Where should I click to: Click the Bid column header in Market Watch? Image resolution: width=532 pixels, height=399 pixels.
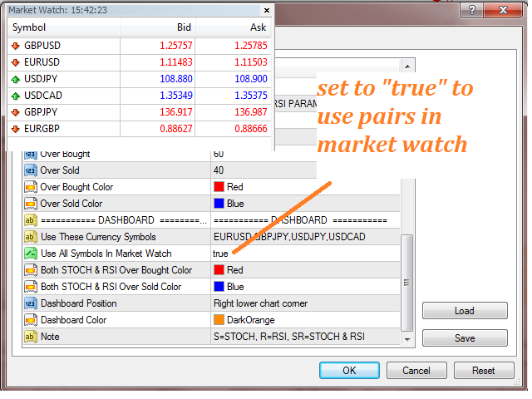[158, 27]
